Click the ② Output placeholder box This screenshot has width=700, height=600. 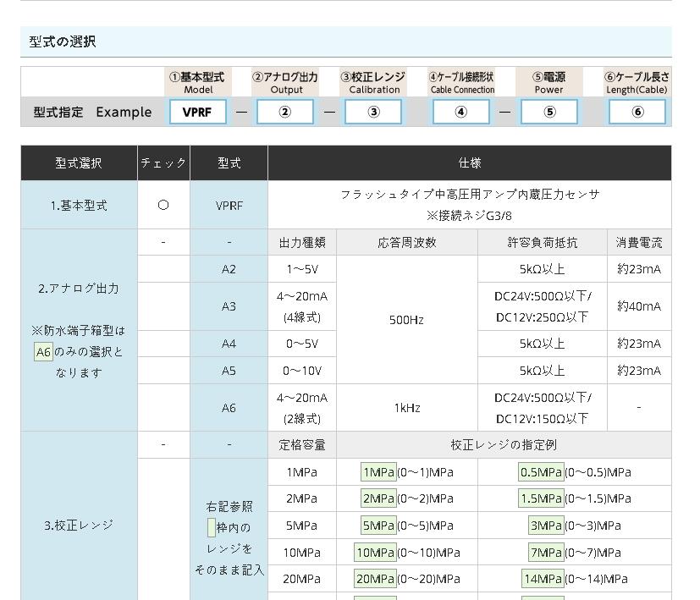coord(285,111)
